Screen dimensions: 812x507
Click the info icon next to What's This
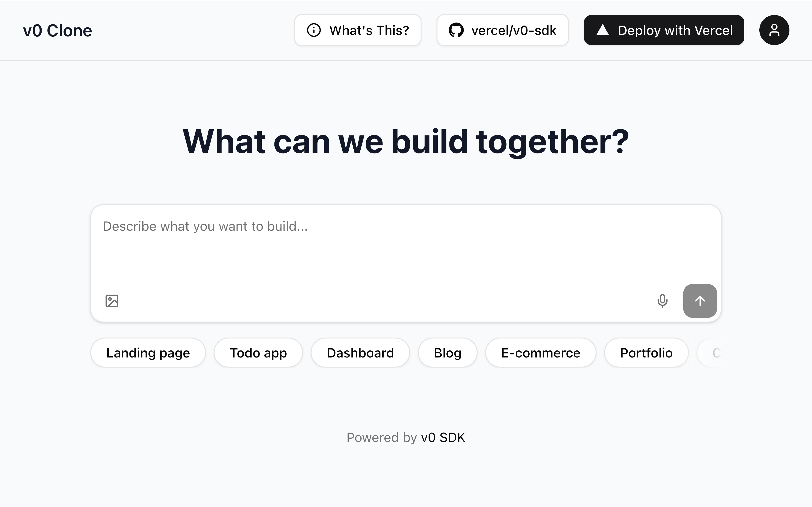coord(314,30)
